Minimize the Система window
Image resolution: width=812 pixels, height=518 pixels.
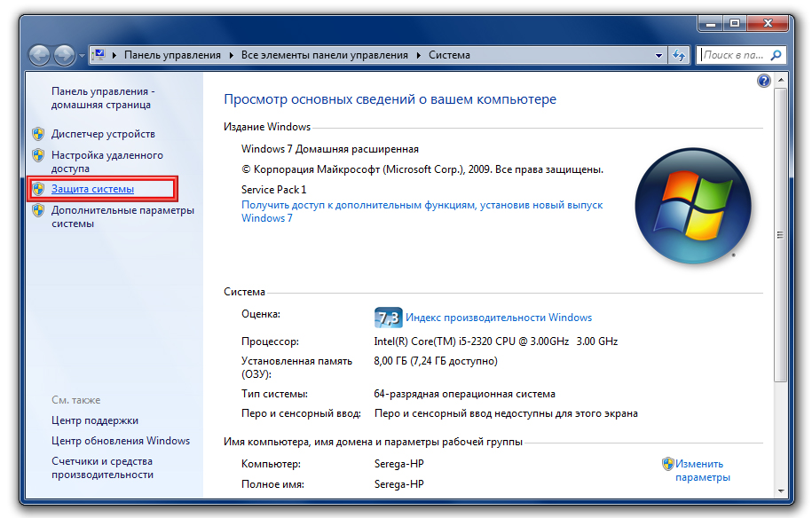[711, 24]
